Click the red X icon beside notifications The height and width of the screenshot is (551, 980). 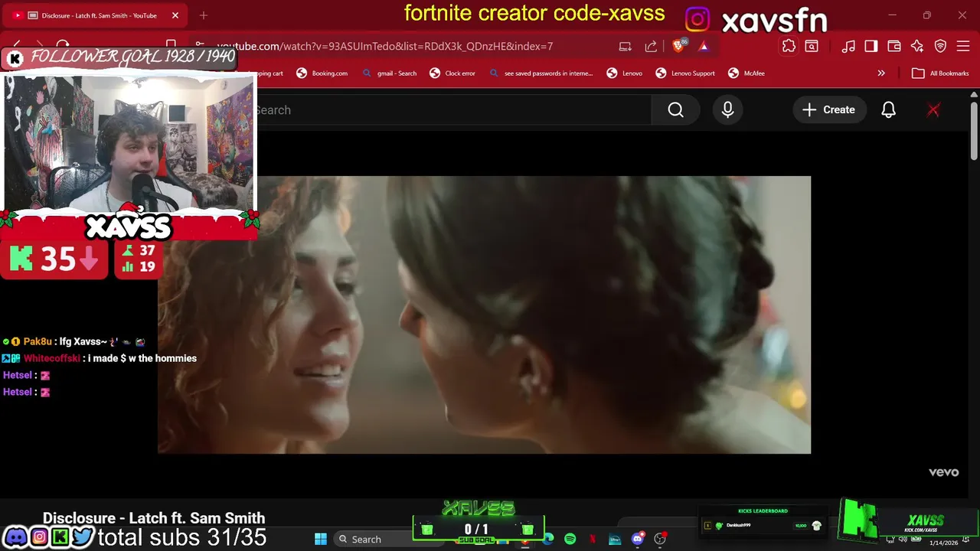(933, 110)
